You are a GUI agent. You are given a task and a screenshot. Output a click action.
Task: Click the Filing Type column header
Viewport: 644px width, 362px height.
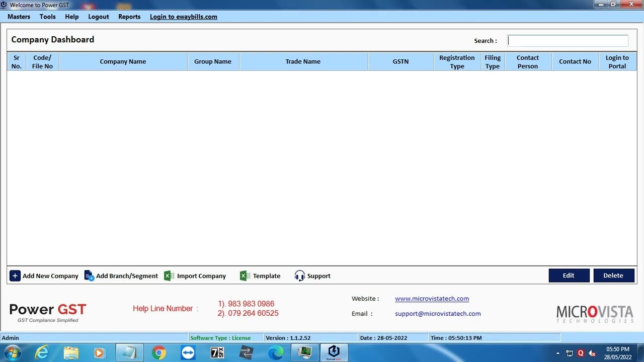click(493, 62)
